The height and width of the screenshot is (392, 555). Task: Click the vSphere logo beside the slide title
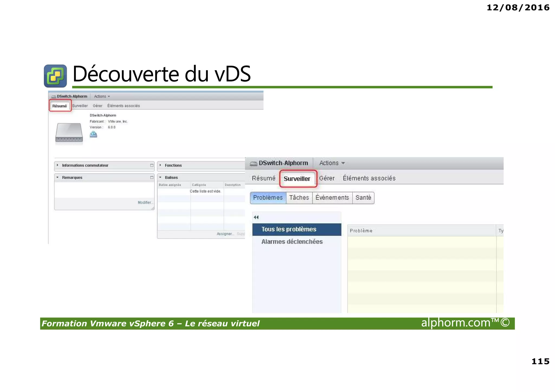point(56,76)
